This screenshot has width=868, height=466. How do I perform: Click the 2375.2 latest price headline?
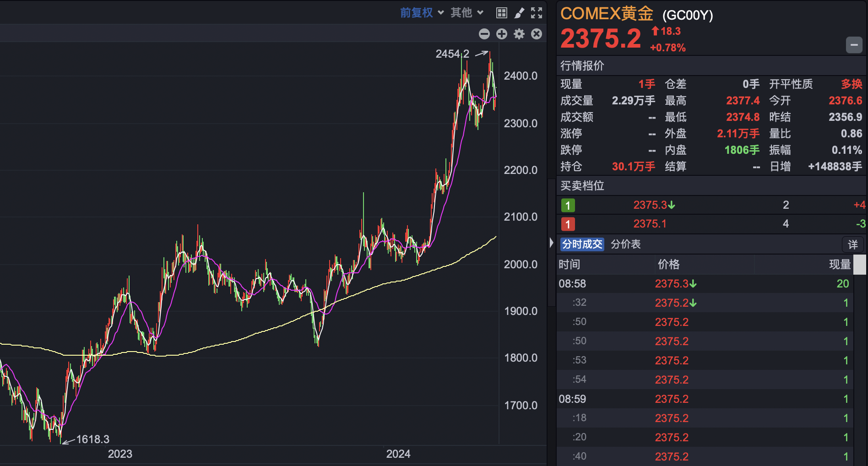pos(601,38)
